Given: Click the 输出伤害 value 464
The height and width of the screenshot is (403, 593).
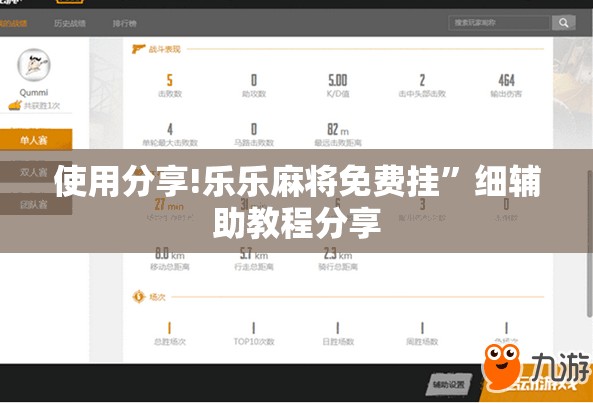Looking at the screenshot, I should pyautogui.click(x=506, y=80).
